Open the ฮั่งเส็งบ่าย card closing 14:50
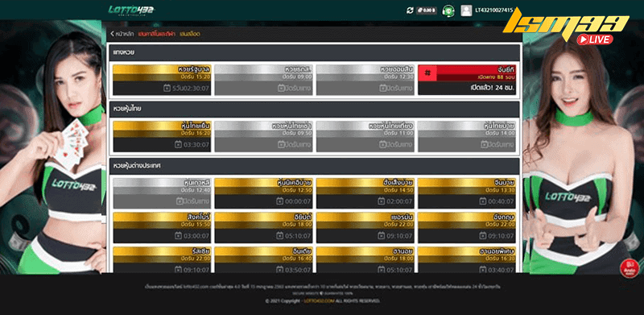 (x=365, y=193)
